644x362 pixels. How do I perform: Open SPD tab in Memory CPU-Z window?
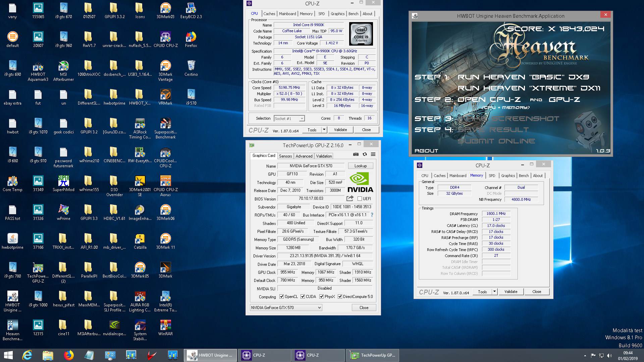(492, 176)
